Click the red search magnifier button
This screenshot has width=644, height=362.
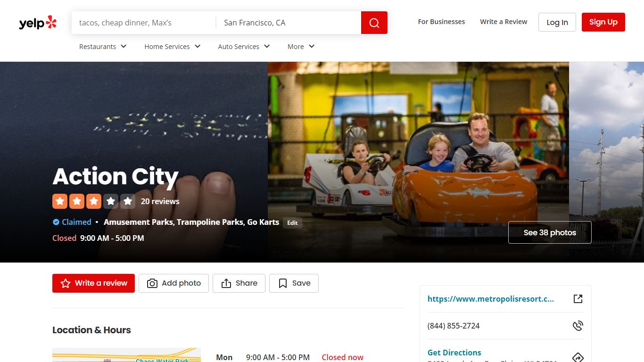point(374,23)
